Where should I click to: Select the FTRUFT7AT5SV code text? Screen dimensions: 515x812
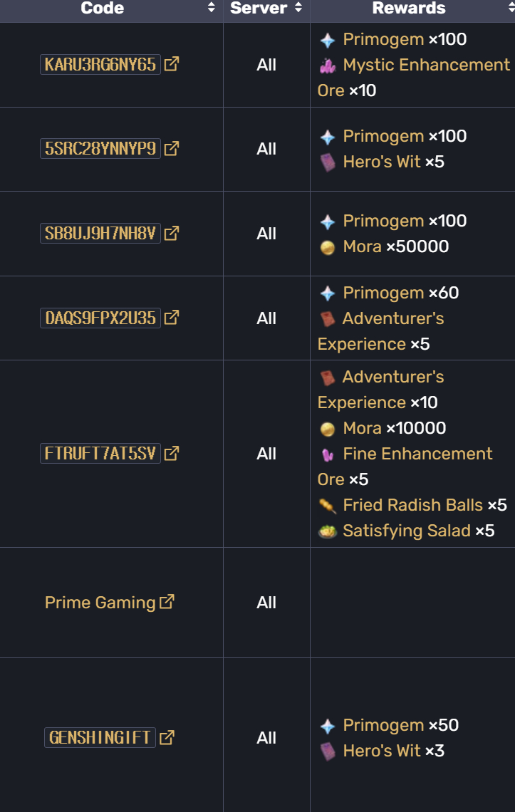(x=100, y=453)
